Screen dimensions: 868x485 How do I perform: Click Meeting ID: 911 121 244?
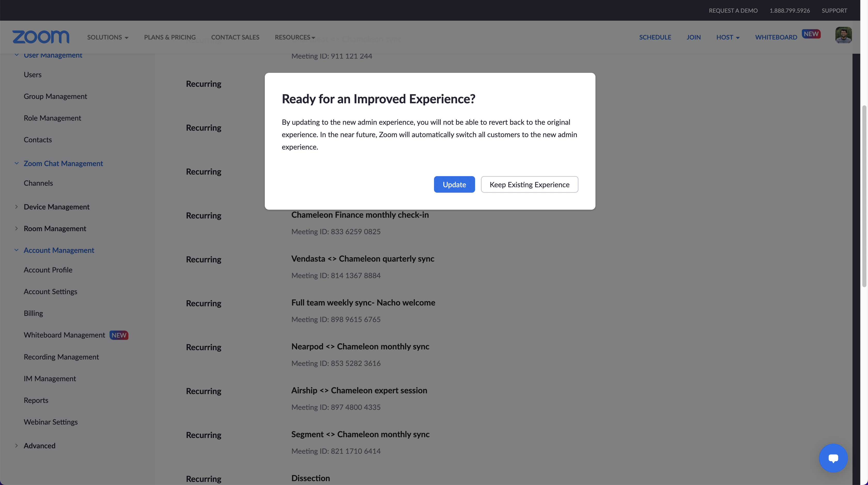click(x=331, y=56)
